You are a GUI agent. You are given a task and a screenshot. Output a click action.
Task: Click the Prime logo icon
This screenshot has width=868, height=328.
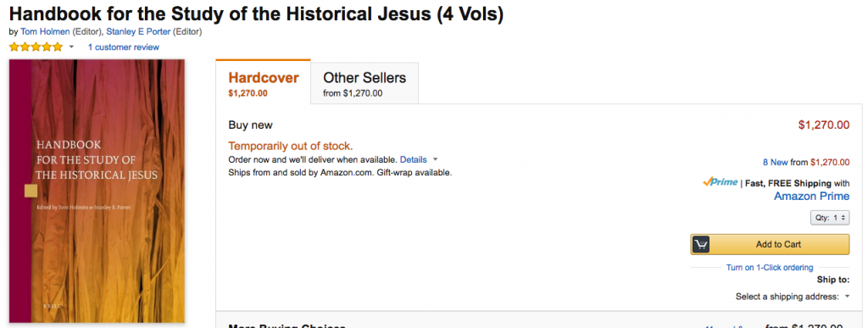[x=721, y=182]
